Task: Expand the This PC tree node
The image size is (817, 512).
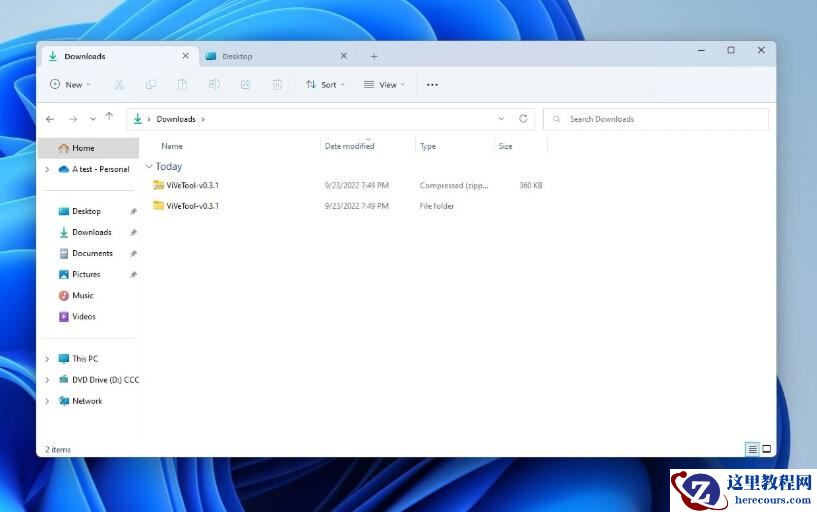Action: (x=47, y=359)
